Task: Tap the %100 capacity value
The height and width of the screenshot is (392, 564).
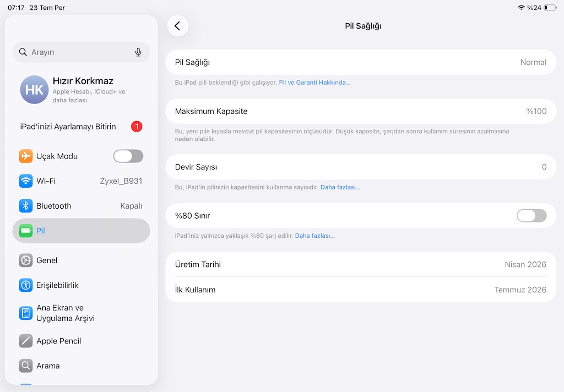Action: coord(536,111)
